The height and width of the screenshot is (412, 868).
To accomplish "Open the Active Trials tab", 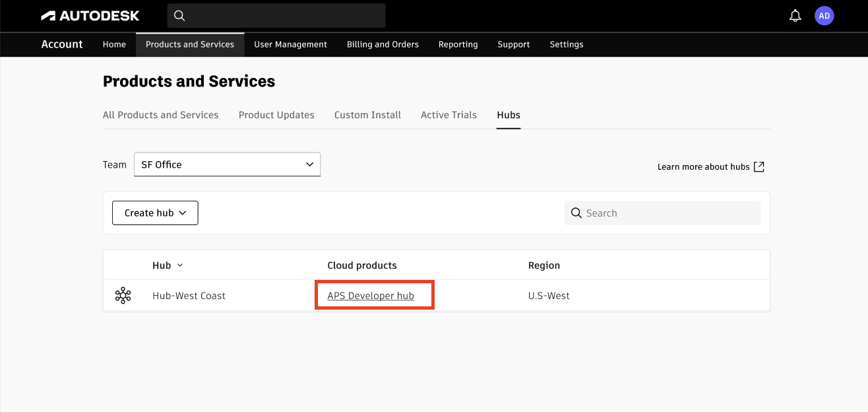I will coord(449,114).
